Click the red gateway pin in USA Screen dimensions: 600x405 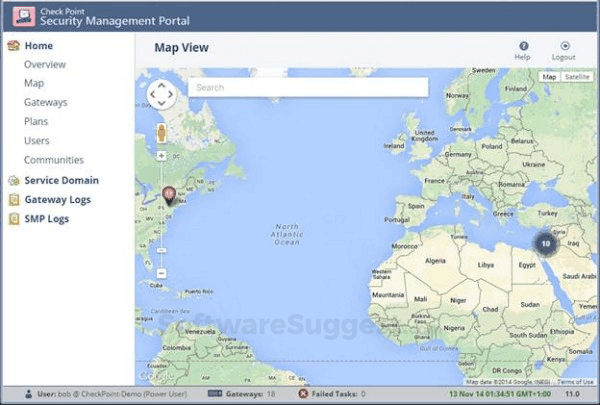pos(169,196)
